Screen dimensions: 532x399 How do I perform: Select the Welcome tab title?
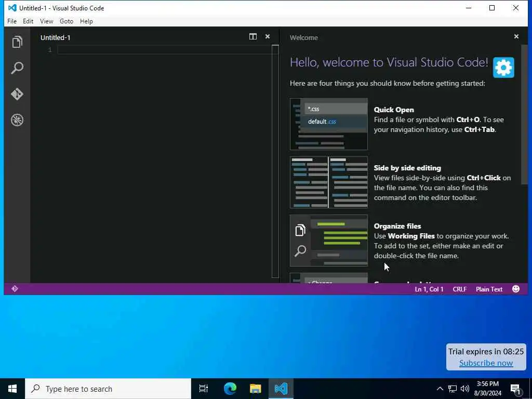point(303,37)
